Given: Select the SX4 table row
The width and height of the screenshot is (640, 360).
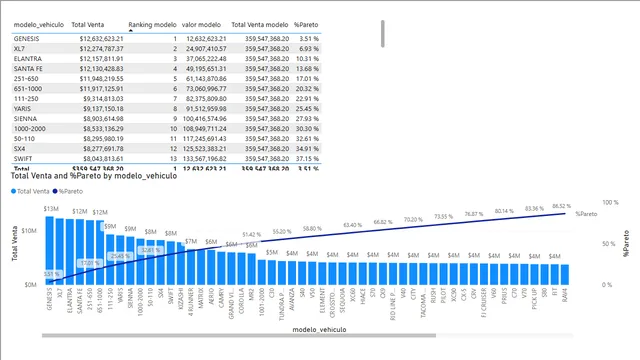Looking at the screenshot, I should pyautogui.click(x=166, y=149).
